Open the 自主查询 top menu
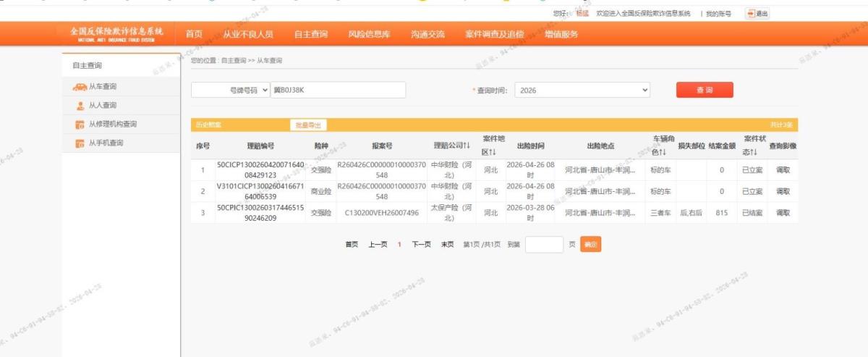 point(310,34)
